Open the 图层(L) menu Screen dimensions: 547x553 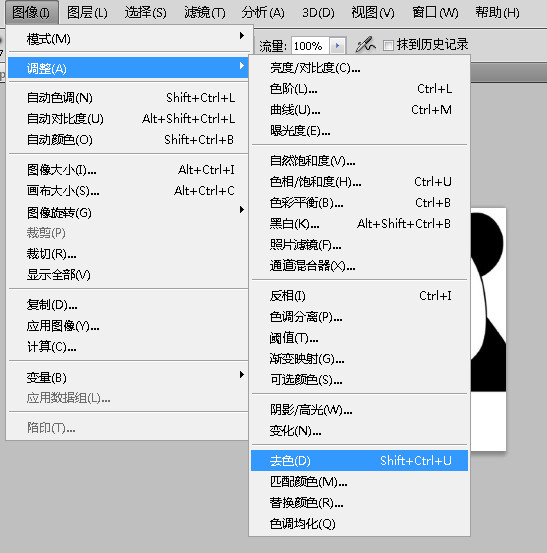click(x=87, y=13)
